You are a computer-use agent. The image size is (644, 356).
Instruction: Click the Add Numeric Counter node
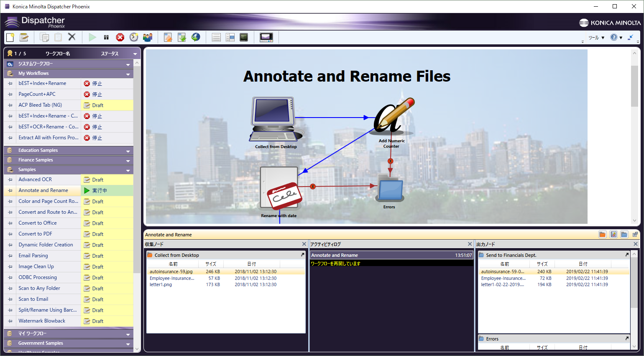pos(392,117)
